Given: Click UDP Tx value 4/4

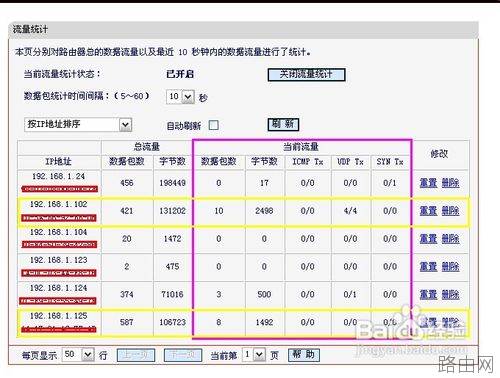Looking at the screenshot, I should (x=350, y=211).
